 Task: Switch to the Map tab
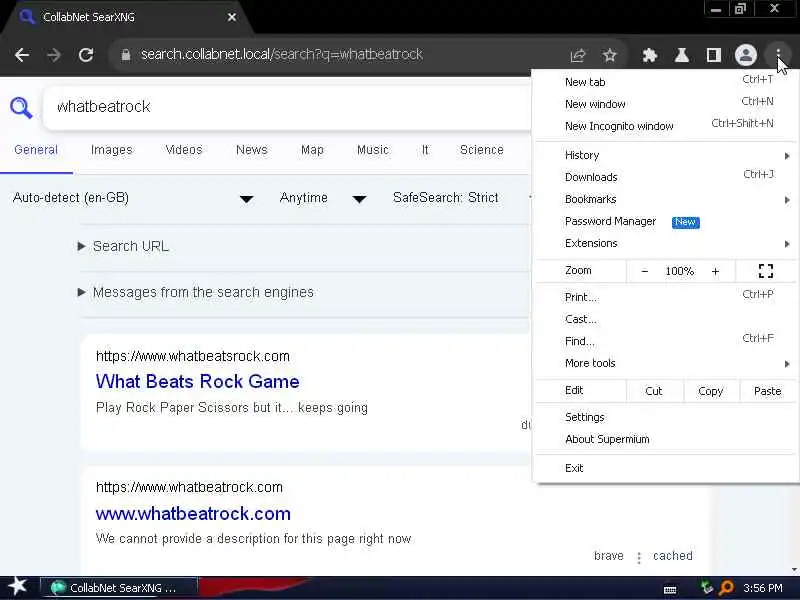coord(312,150)
